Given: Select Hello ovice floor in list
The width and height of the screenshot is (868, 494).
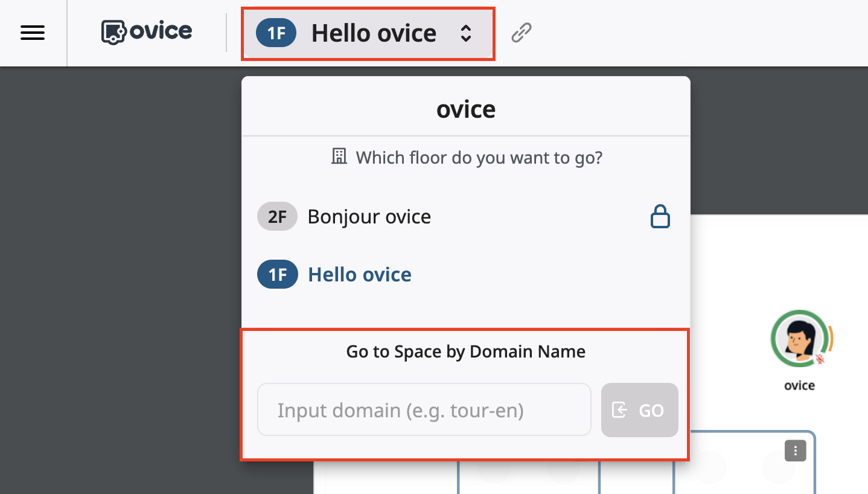Looking at the screenshot, I should click(x=360, y=275).
